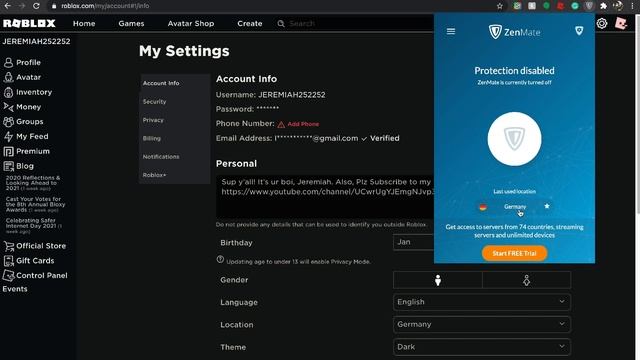
Task: Open the ZenMate hamburger menu
Action: [451, 31]
